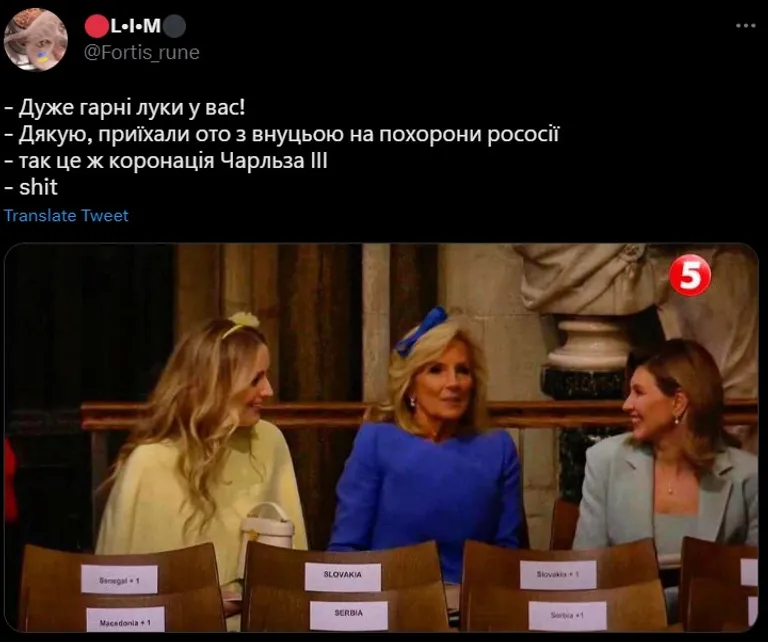Viewport: 768px width, 642px height.
Task: Click the SERBIA chair label
Action: click(x=349, y=614)
